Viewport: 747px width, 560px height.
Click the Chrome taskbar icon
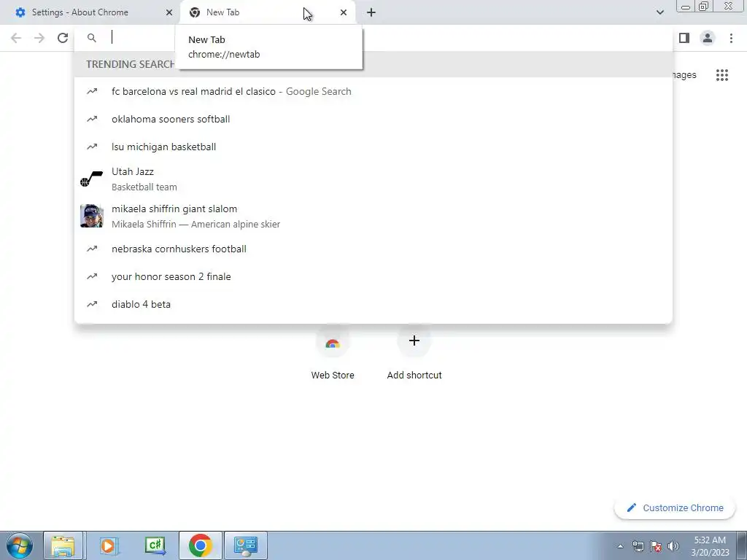[201, 545]
